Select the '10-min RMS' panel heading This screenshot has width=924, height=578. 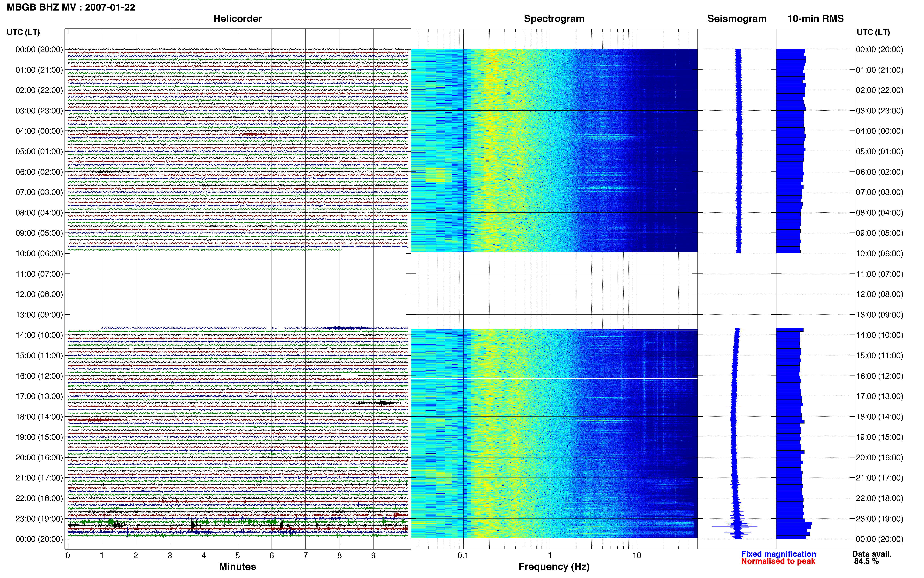tap(816, 19)
